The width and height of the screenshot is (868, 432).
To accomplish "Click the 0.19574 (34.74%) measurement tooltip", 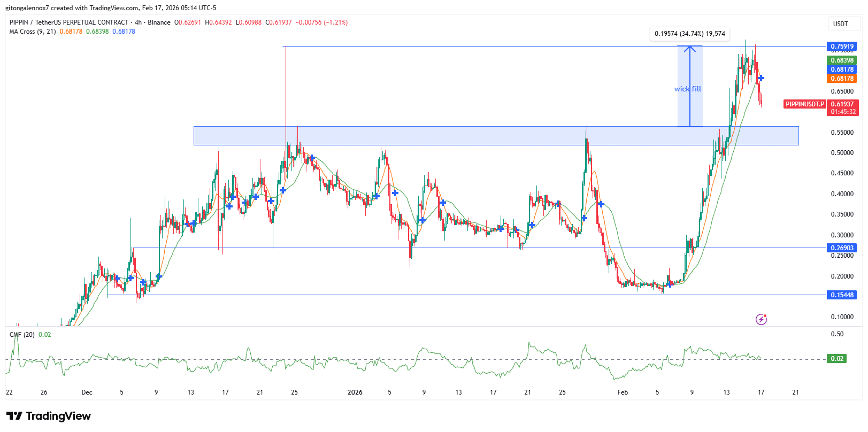I will (x=689, y=34).
